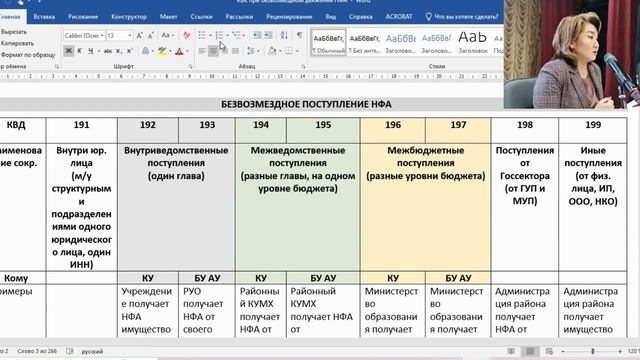Screen dimensions: 640x360
Task: Clear all formatting from selection
Action: coord(187,36)
